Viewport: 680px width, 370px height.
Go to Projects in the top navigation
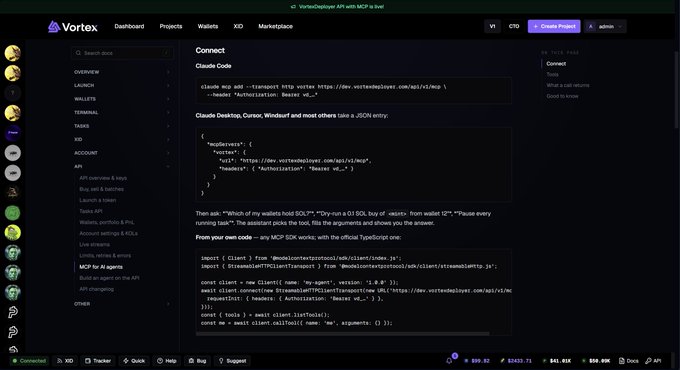171,26
